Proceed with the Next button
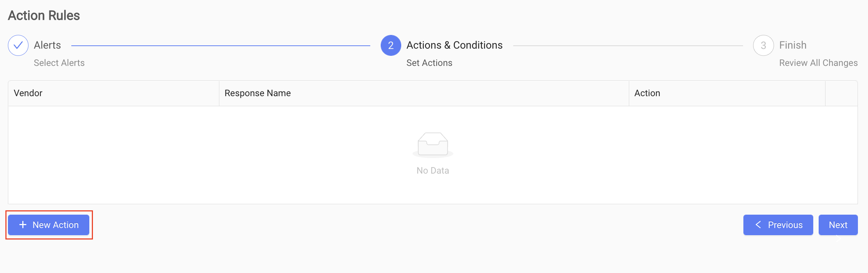The height and width of the screenshot is (273, 868). [838, 225]
